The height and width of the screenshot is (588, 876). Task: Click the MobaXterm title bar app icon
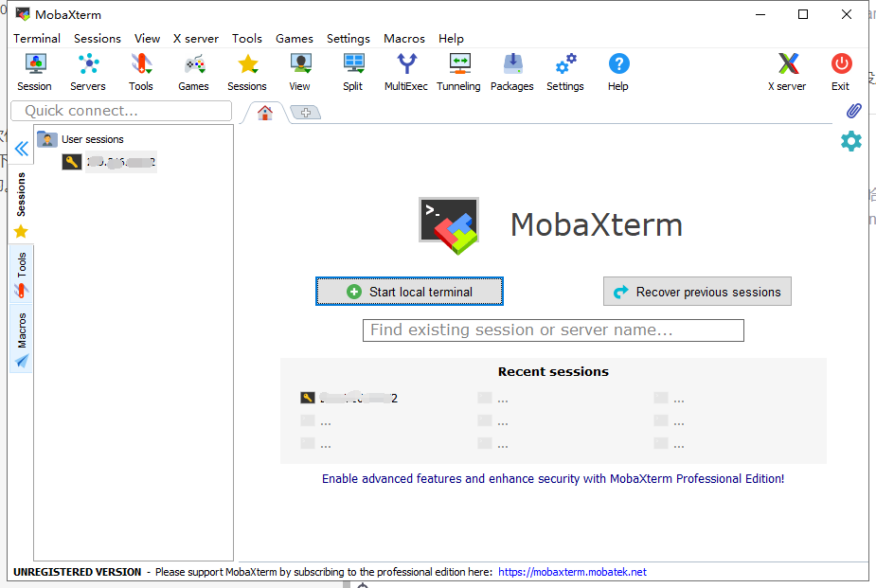pyautogui.click(x=23, y=14)
